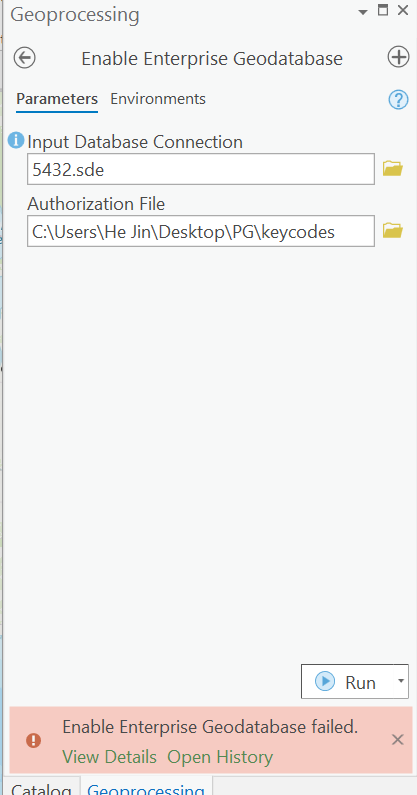
Task: Click the back arrow icon
Action: (24, 58)
